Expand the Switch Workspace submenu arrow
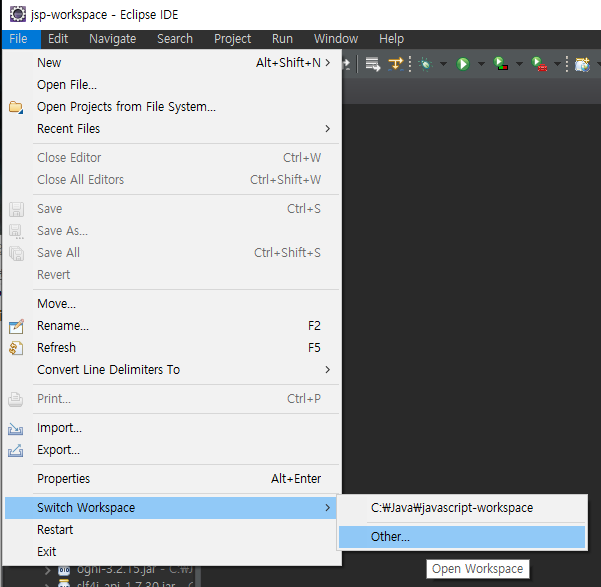The image size is (601, 587). pos(328,508)
